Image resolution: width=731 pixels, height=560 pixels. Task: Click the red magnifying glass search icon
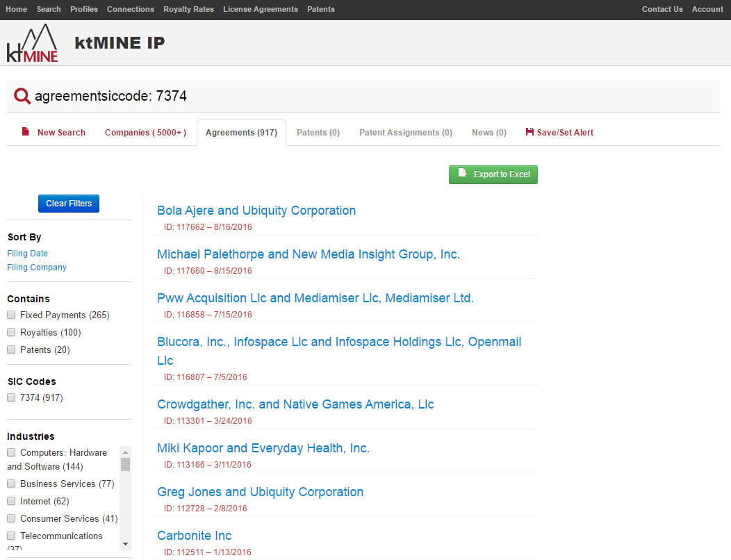point(22,96)
